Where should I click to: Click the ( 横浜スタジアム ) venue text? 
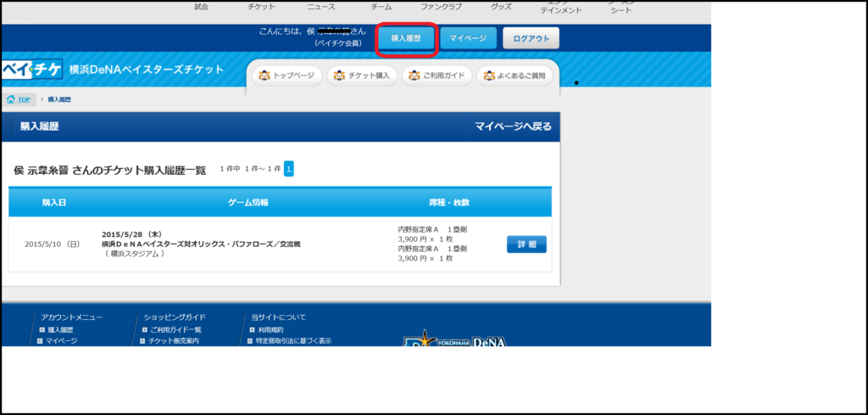pyautogui.click(x=134, y=254)
